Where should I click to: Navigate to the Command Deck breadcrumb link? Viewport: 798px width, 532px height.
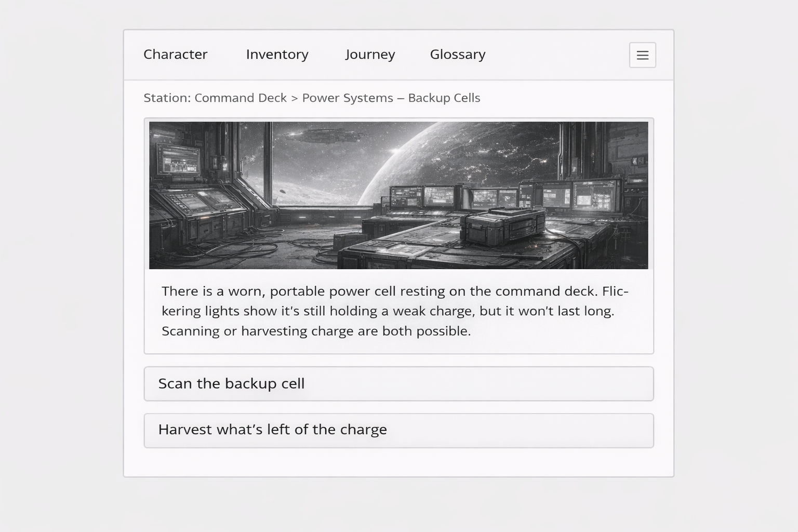click(x=240, y=98)
